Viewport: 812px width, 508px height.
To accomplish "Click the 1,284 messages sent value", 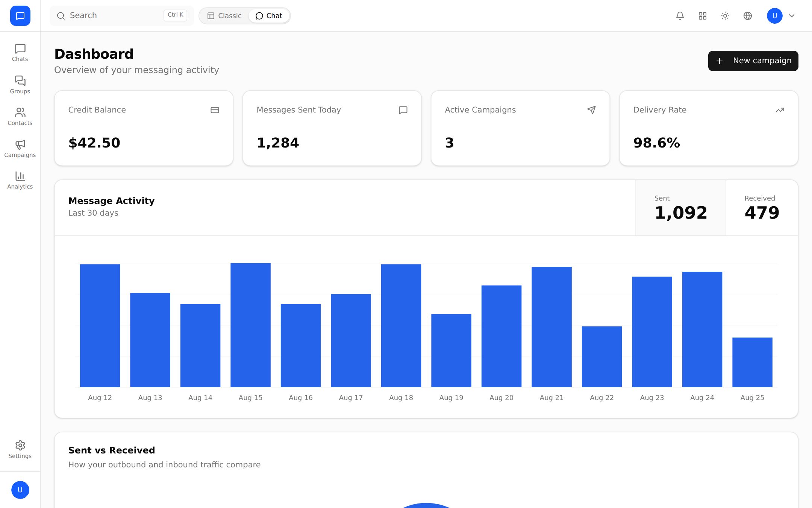I will click(x=278, y=143).
